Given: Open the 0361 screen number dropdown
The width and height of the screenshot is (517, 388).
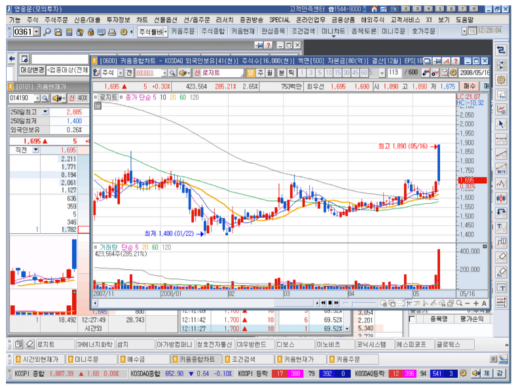Looking at the screenshot, I should [x=36, y=32].
